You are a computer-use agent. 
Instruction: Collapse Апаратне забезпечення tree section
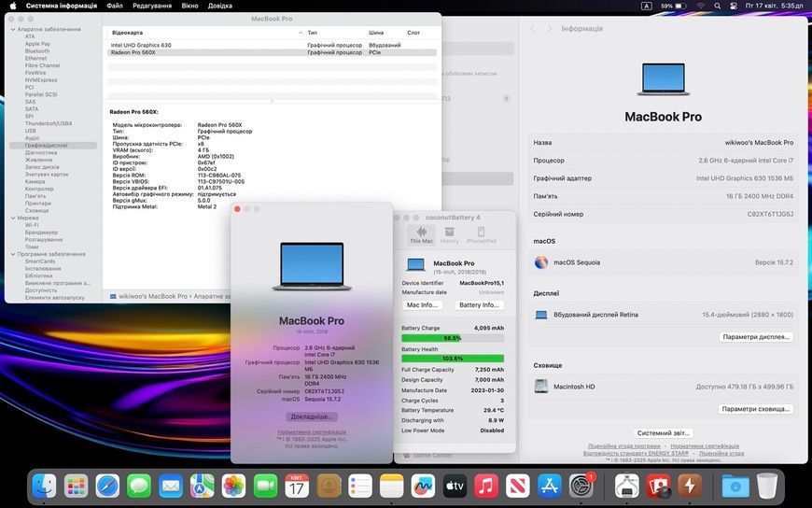click(x=13, y=30)
